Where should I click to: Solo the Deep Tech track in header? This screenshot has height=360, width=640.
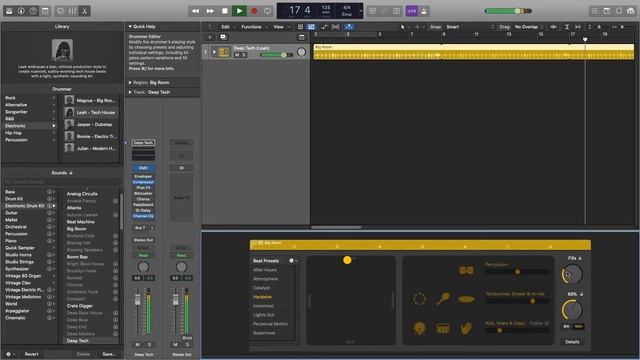[x=244, y=55]
